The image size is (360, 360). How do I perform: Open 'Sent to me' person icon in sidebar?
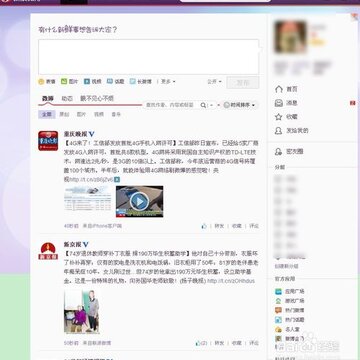click(x=278, y=131)
